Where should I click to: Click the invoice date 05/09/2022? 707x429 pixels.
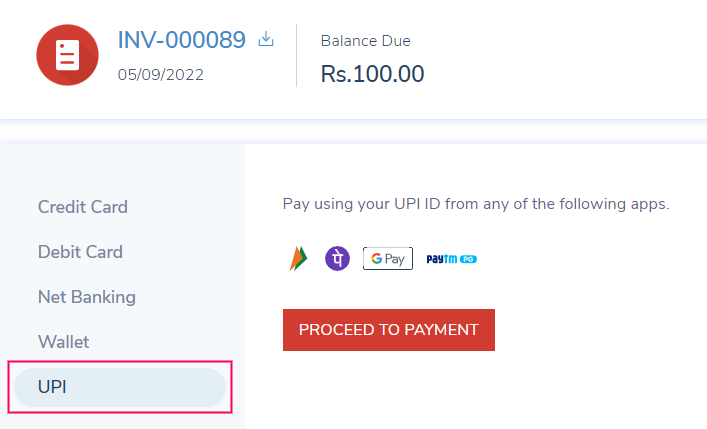(161, 74)
